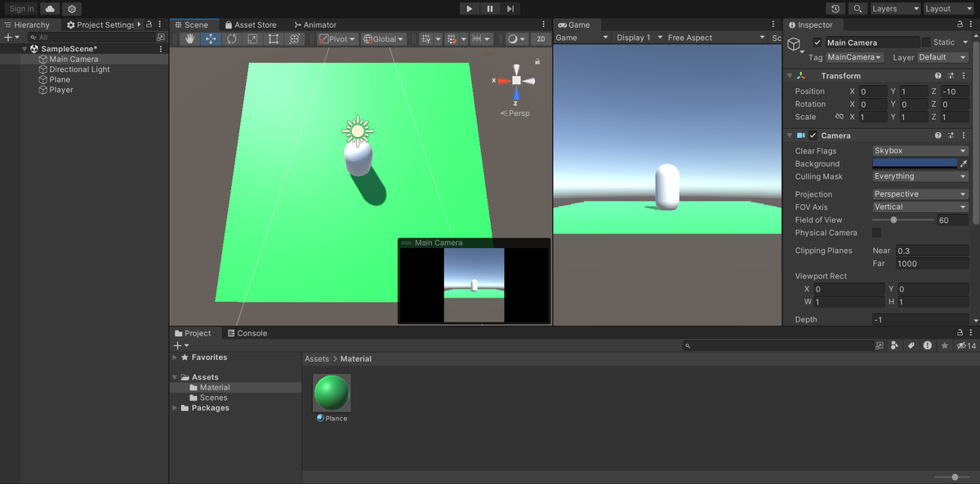
Task: Click the Step frame button
Action: click(x=510, y=9)
